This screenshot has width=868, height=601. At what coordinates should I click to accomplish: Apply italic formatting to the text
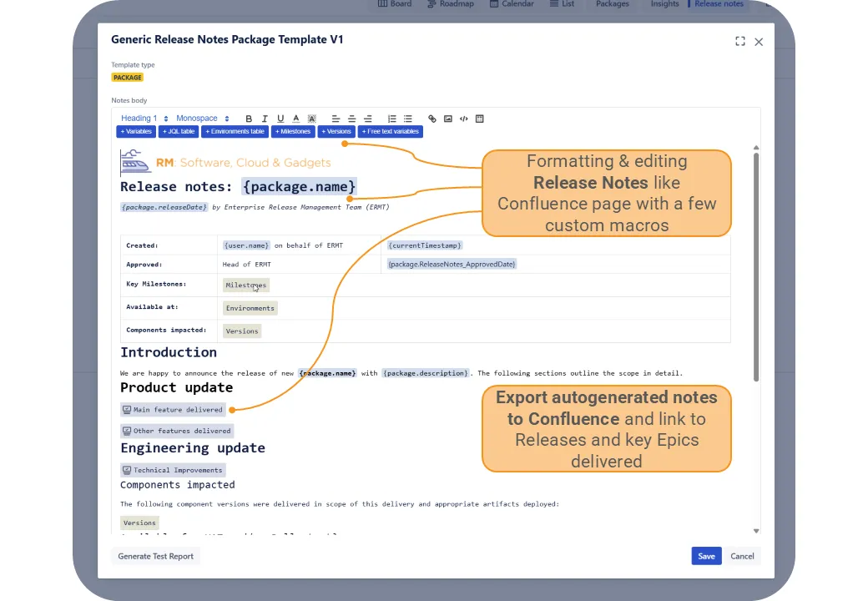coord(265,119)
